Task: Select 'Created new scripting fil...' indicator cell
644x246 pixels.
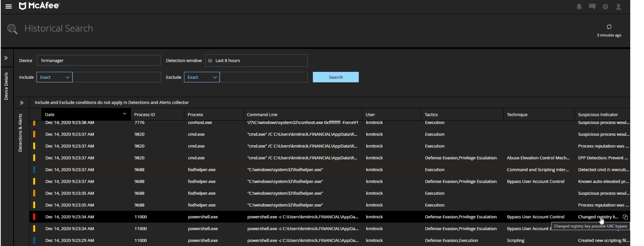Action: [603, 240]
